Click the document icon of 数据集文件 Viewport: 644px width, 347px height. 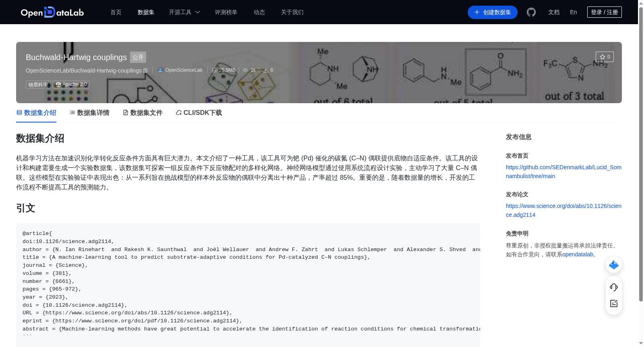click(126, 113)
